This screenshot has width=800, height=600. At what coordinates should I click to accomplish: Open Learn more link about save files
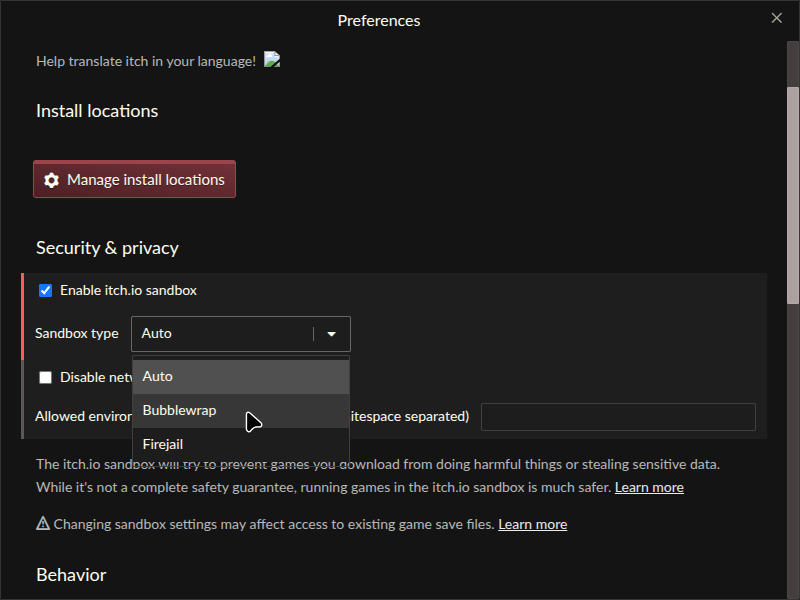click(533, 524)
